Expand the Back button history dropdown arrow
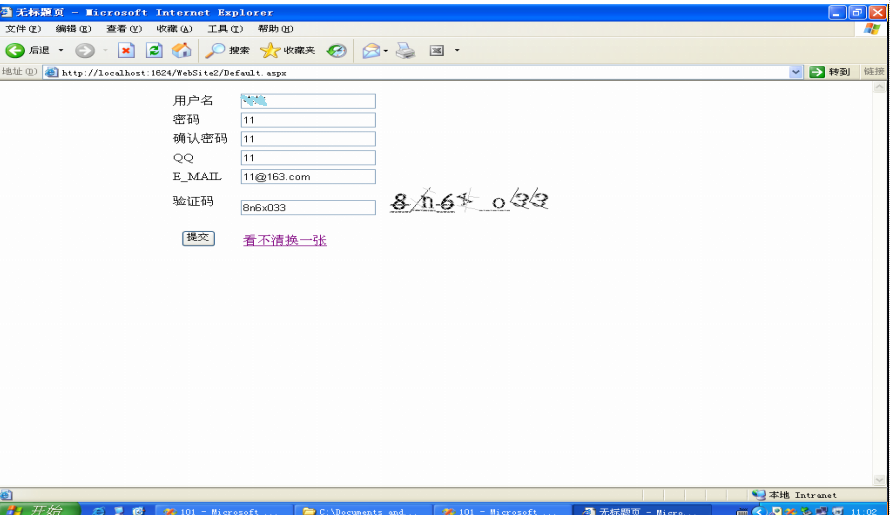Screen dimensions: 890x515 tap(61, 51)
